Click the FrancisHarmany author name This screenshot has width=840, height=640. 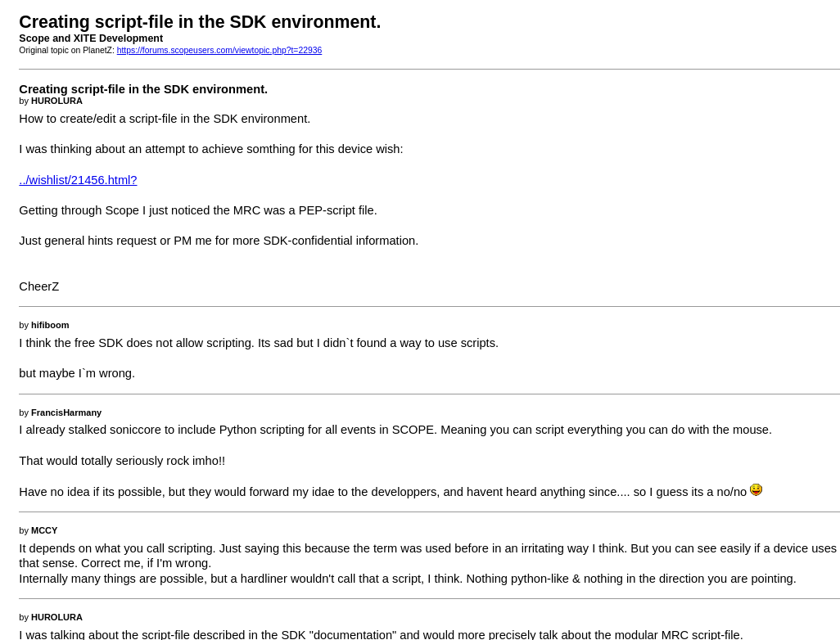coord(66,412)
